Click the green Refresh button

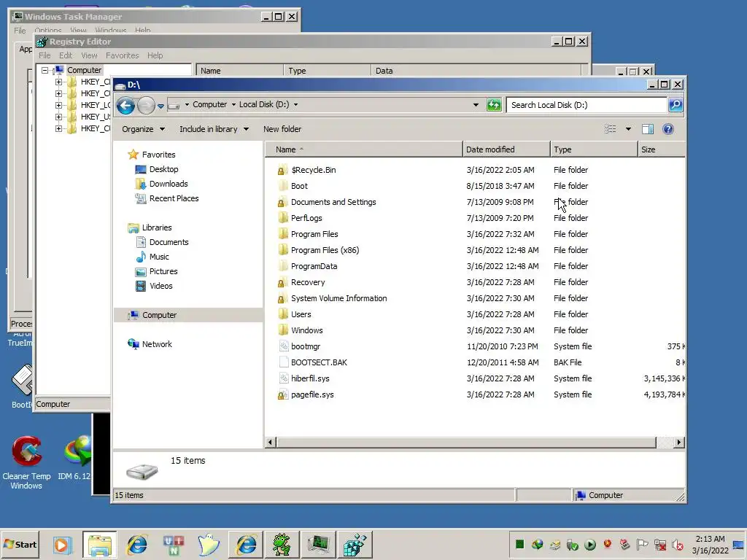pos(494,105)
